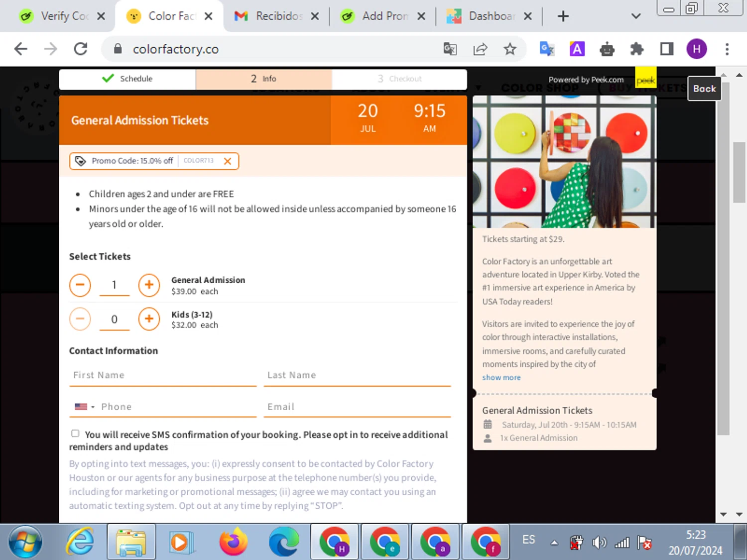747x560 pixels.
Task: Open the tab search chevron dropdown
Action: (x=636, y=16)
